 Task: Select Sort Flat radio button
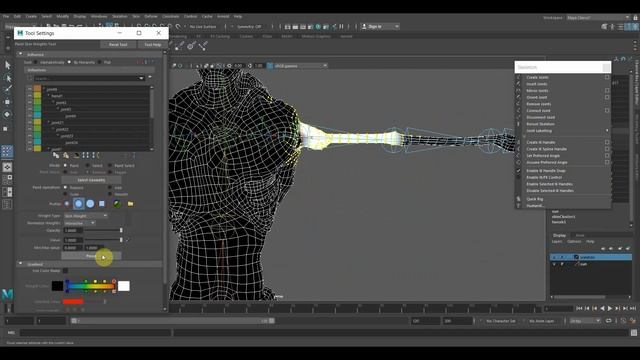pyautogui.click(x=100, y=62)
